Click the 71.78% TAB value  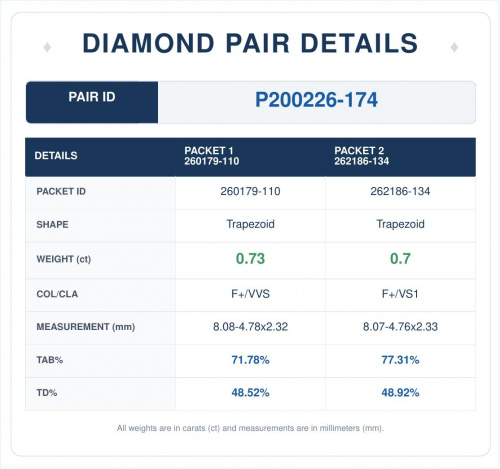tap(250, 360)
